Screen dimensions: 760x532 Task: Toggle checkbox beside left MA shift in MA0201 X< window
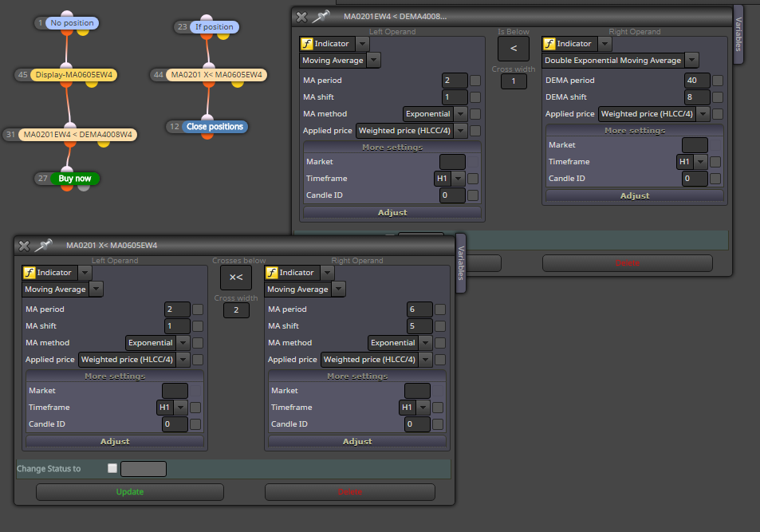pos(198,326)
